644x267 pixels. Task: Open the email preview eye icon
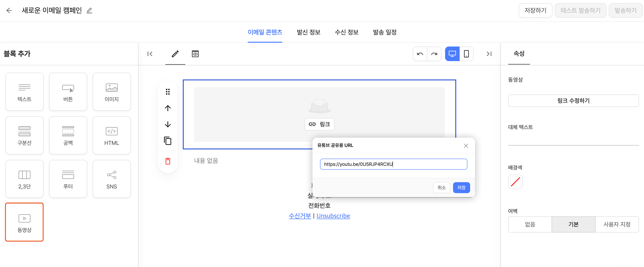click(x=195, y=54)
